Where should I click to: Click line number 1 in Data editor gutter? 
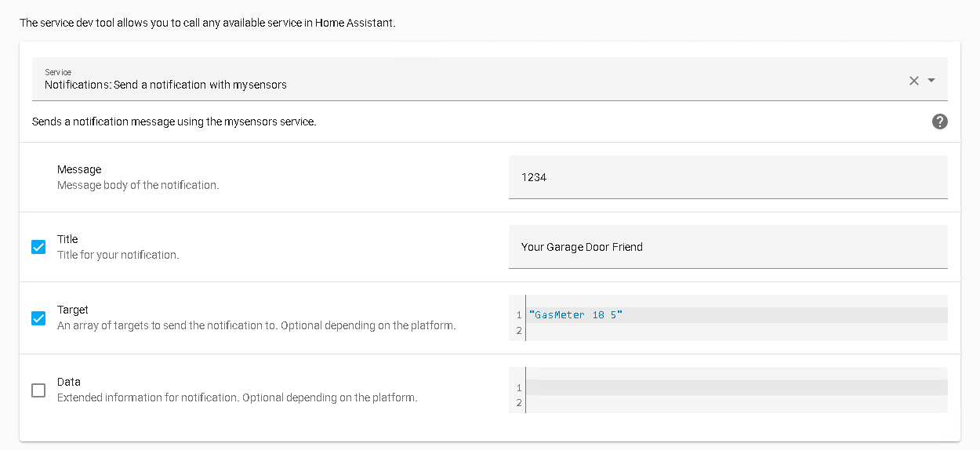(519, 387)
